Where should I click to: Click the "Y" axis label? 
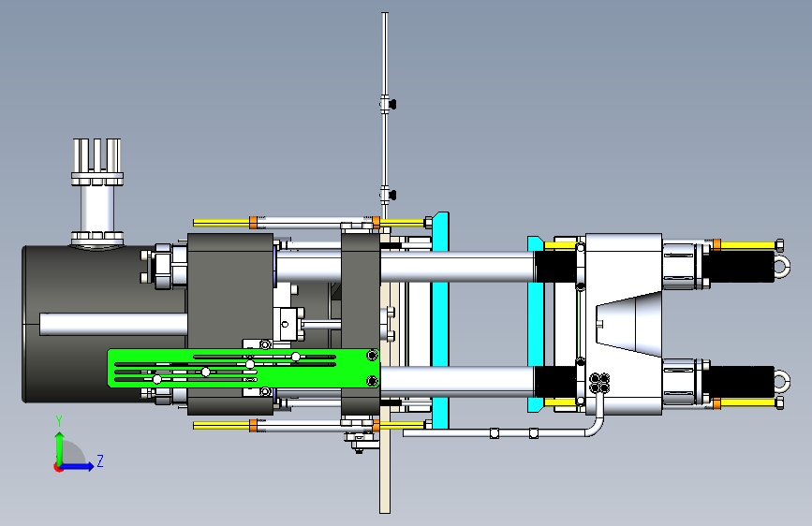pyautogui.click(x=59, y=421)
